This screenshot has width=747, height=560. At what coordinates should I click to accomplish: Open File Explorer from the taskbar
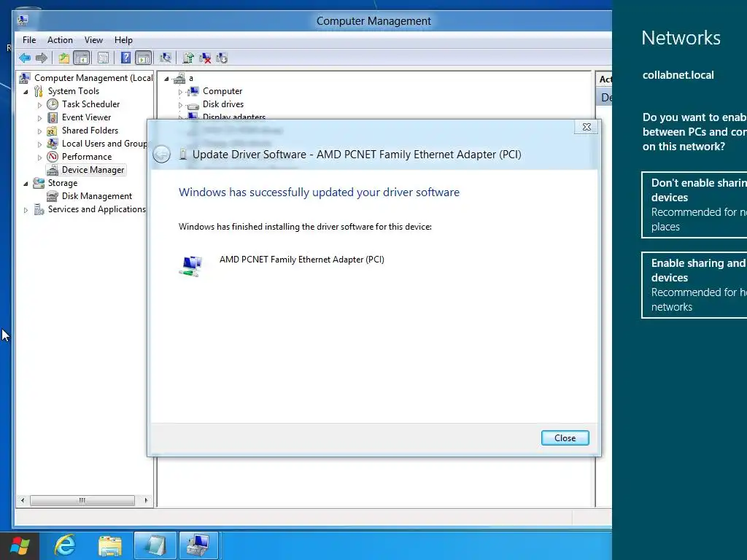(110, 545)
